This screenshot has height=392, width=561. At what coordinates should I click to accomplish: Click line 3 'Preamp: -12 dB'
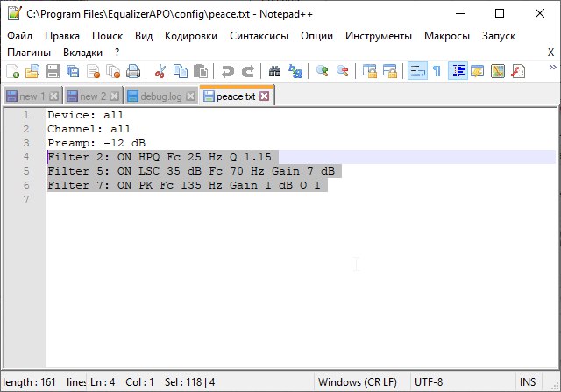(x=96, y=143)
